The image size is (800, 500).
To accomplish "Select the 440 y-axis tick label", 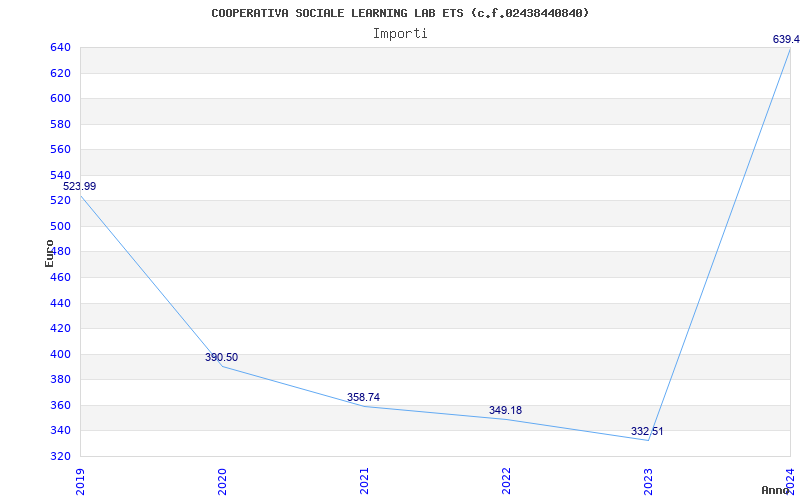I will coord(60,303).
